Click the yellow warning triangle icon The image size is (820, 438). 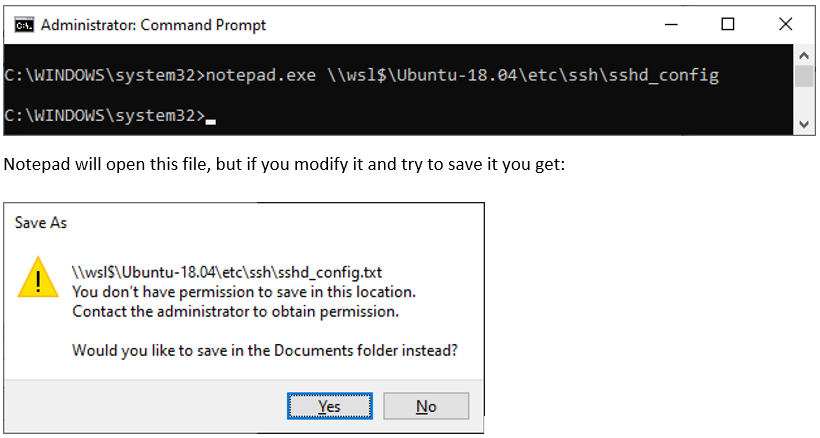pos(38,278)
